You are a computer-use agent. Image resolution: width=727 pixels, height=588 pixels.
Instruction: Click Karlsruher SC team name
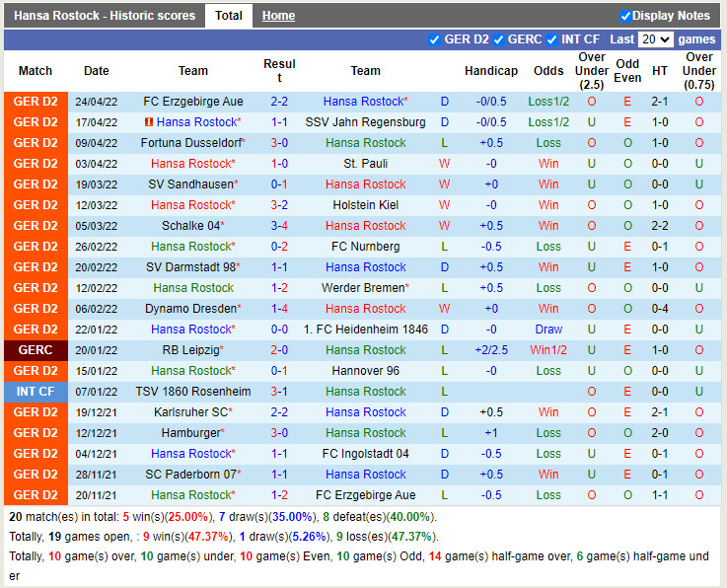tap(190, 412)
